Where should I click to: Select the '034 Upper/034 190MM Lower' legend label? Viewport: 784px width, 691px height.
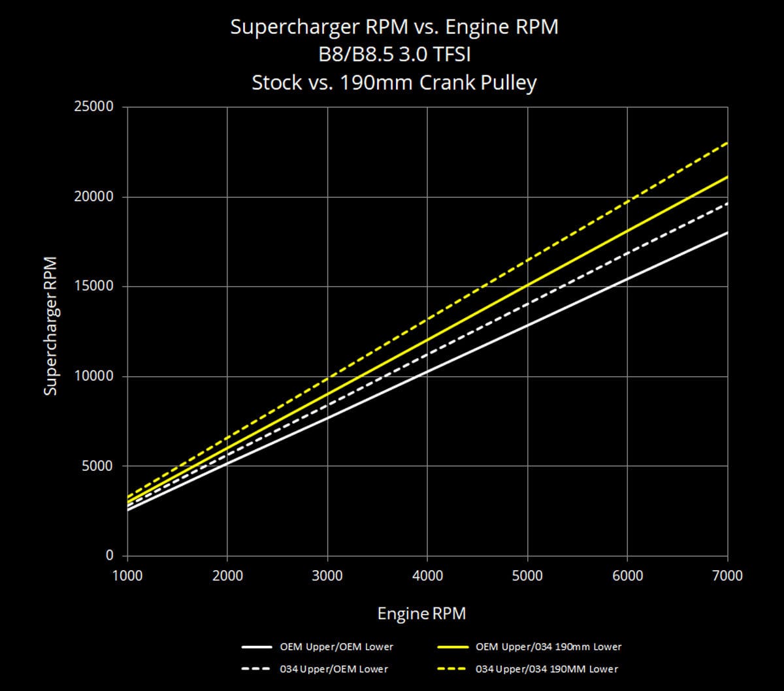[547, 669]
